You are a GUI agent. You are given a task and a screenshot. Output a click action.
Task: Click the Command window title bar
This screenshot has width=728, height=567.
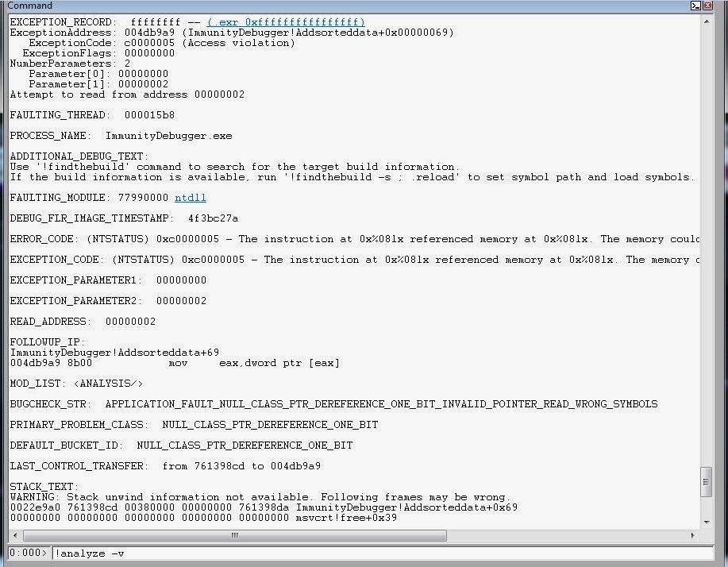click(x=318, y=6)
